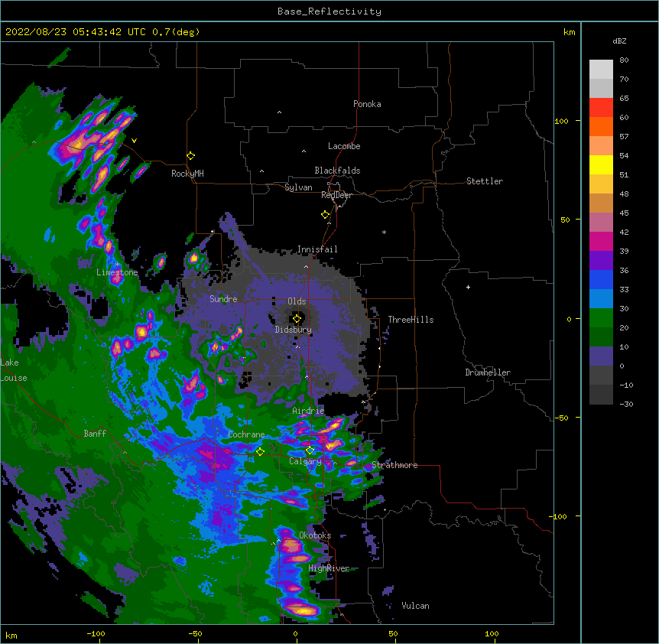Click the Olds town label

click(x=297, y=301)
